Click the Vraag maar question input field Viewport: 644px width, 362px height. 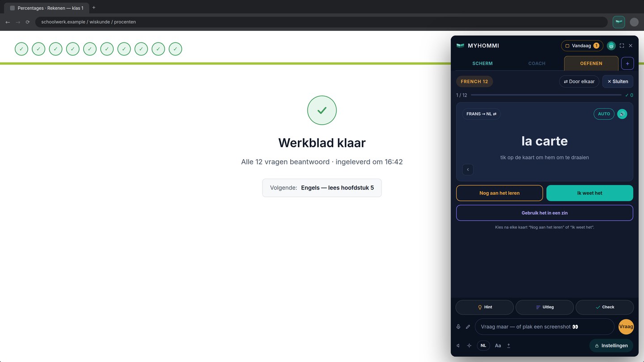[544, 327]
